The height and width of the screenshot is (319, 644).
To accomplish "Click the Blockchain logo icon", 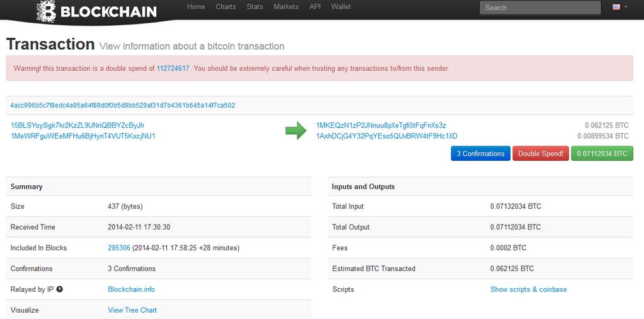I will 46,11.
